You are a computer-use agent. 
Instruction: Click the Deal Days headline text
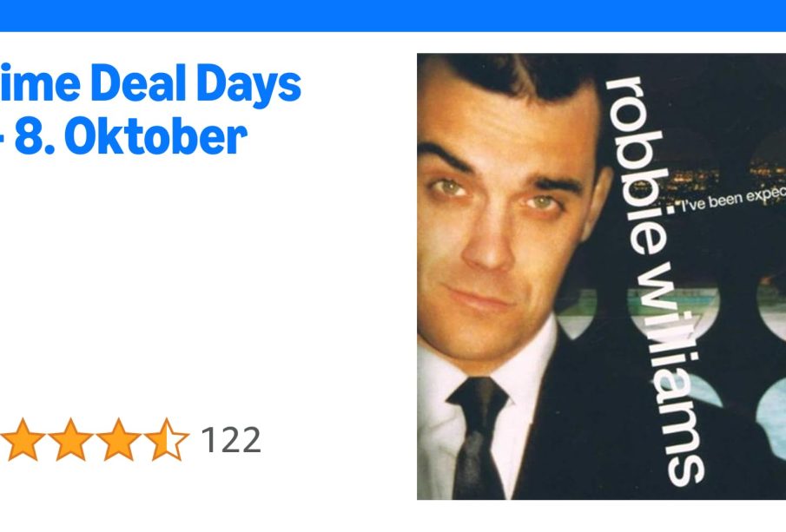coord(150,84)
